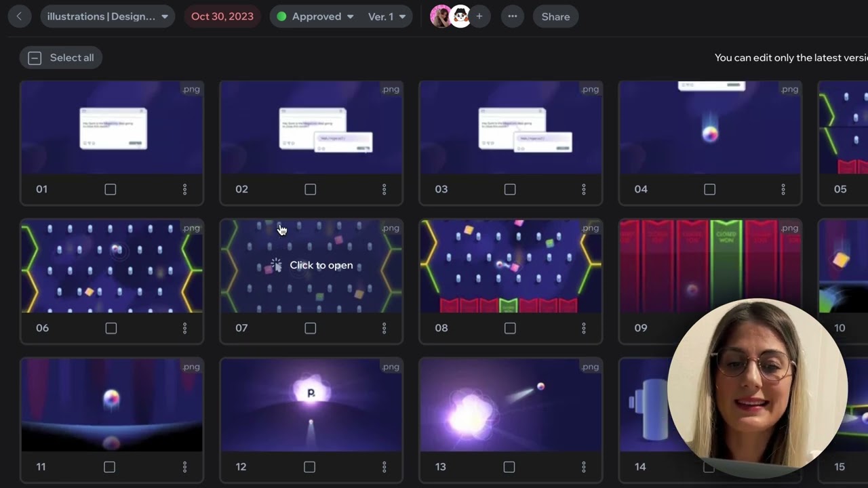Tick the checkbox for image 02
Screen dimensions: 868x488
click(310, 189)
